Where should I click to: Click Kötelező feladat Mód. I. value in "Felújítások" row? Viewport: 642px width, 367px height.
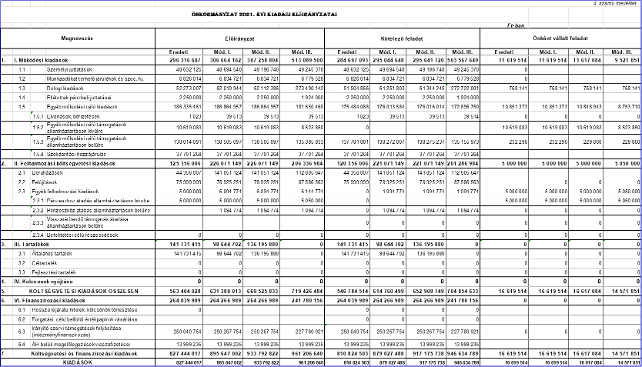391,182
